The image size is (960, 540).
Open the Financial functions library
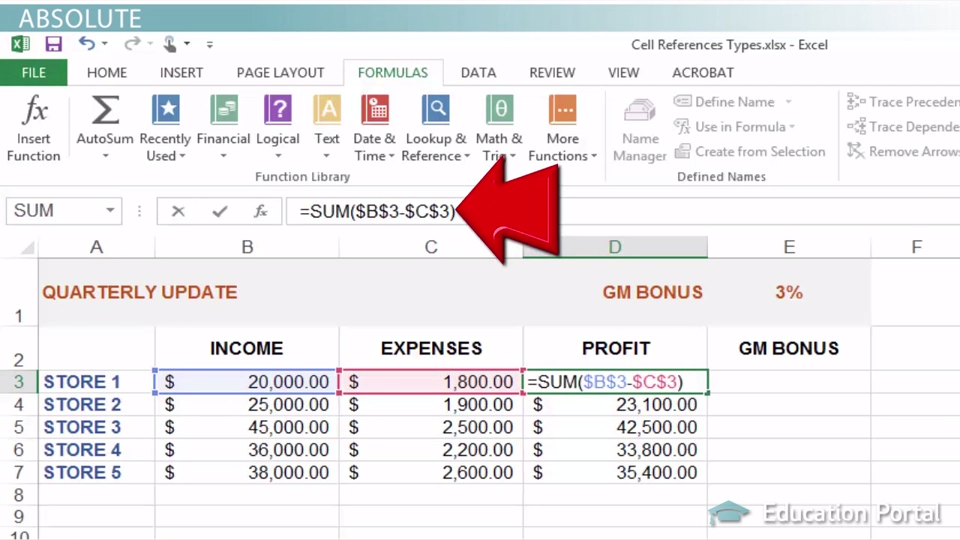point(223,127)
